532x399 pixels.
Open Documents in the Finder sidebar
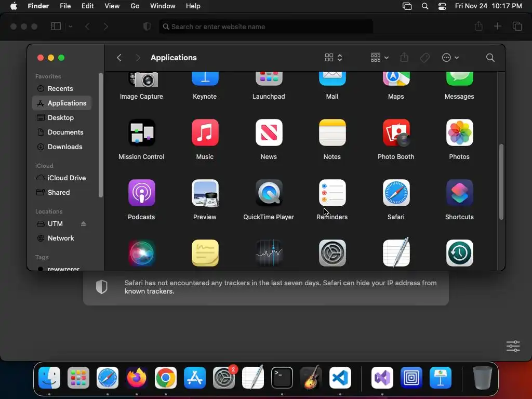tap(62, 132)
